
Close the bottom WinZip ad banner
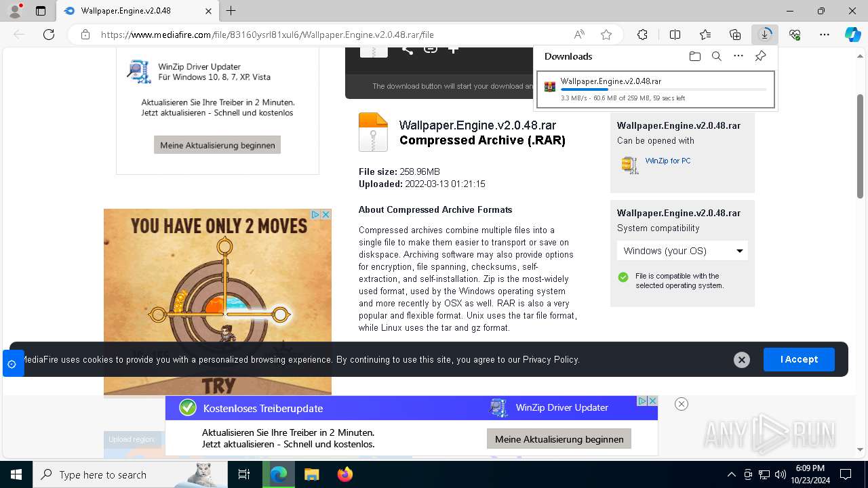[682, 404]
